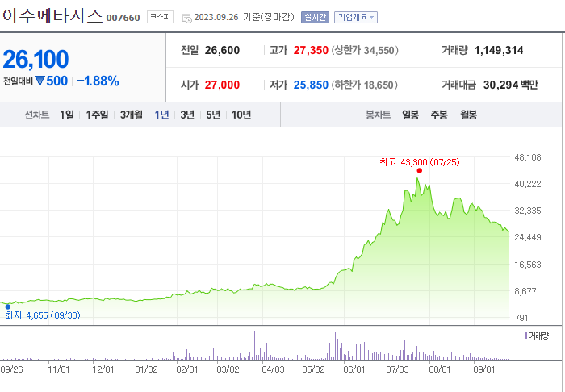Image resolution: width=565 pixels, height=392 pixels.
Task: Click the red 최고 43,300 peak marker dot
Action: pyautogui.click(x=420, y=171)
